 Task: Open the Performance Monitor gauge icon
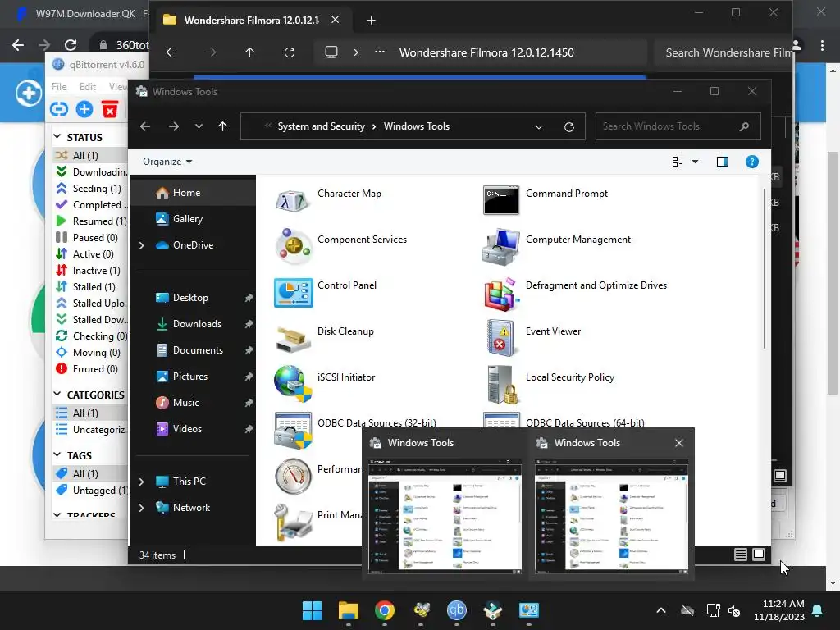(293, 476)
